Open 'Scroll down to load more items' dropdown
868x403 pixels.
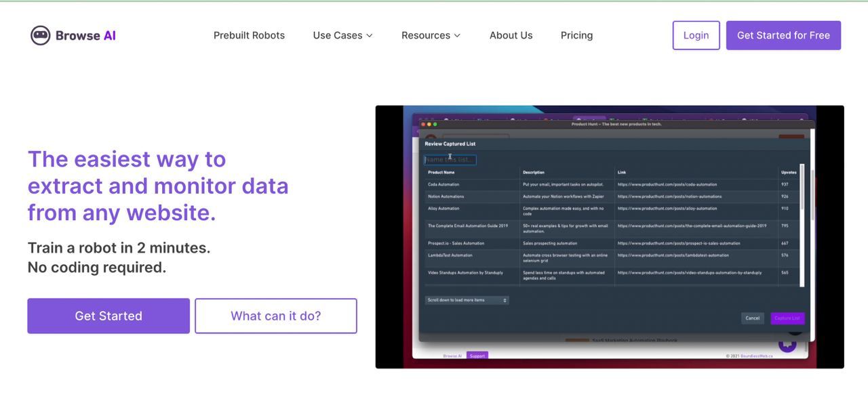(467, 300)
